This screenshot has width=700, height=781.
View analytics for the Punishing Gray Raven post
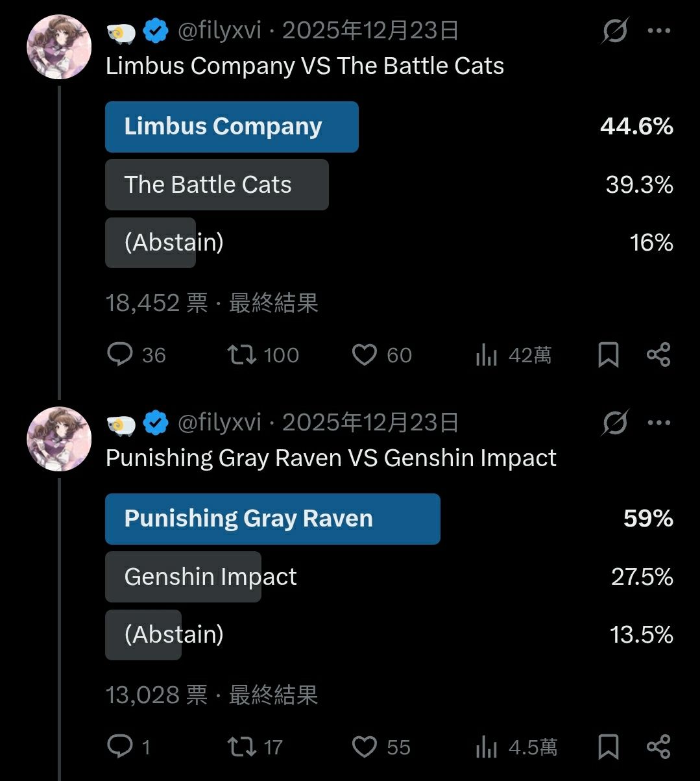point(487,747)
